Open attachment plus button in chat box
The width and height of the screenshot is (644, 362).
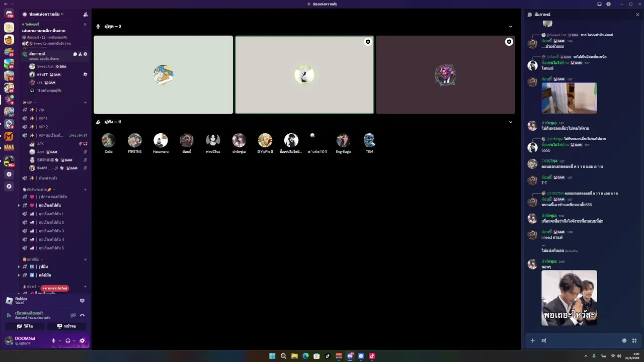pyautogui.click(x=532, y=340)
